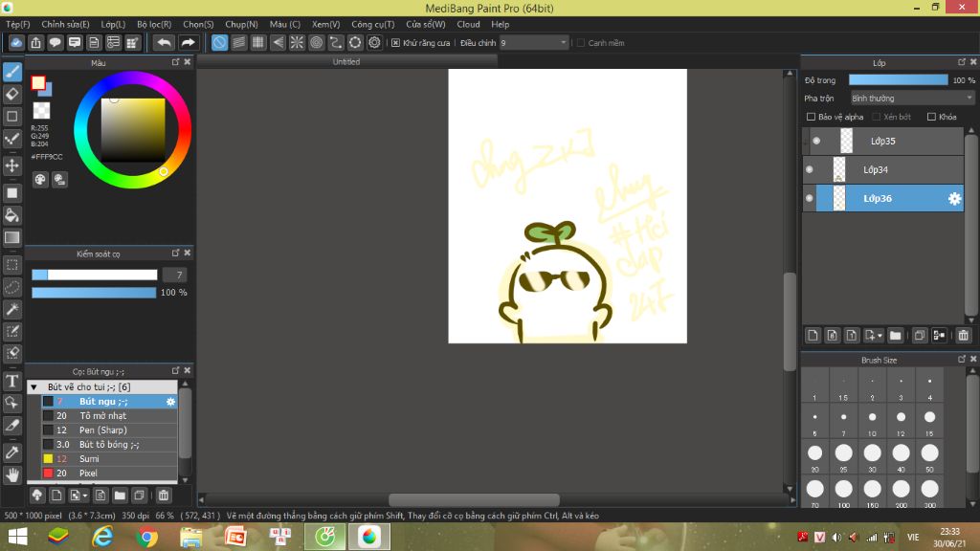Choose the Sumi brush
This screenshot has width=980, height=551.
coord(109,459)
